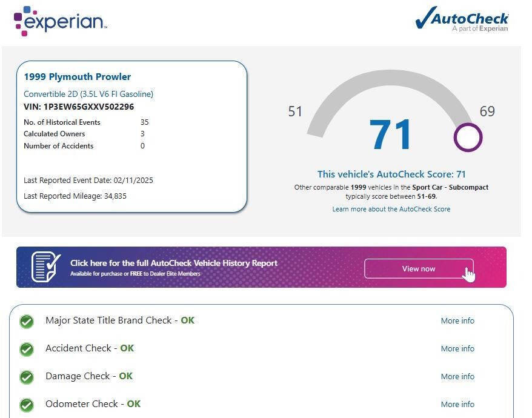The width and height of the screenshot is (532, 418).
Task: Click the large 71 score number
Action: point(391,134)
